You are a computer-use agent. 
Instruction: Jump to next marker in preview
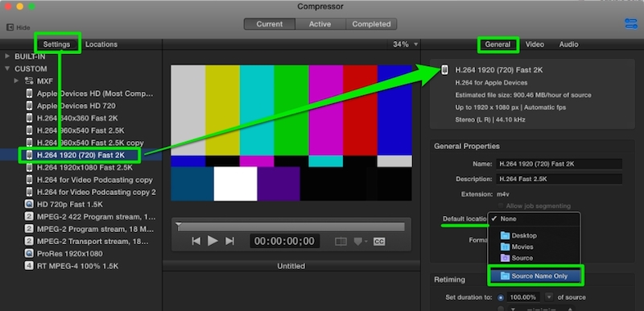[x=229, y=241]
